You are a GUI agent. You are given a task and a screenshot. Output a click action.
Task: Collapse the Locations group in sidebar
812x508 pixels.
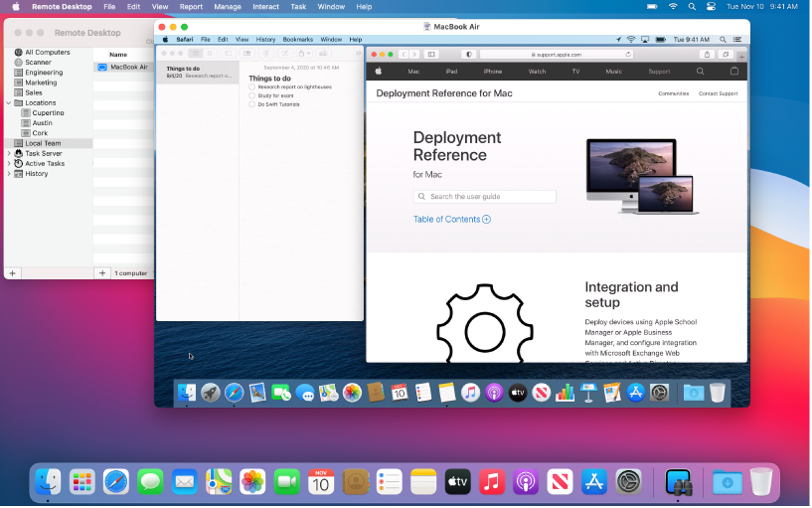pos(9,102)
